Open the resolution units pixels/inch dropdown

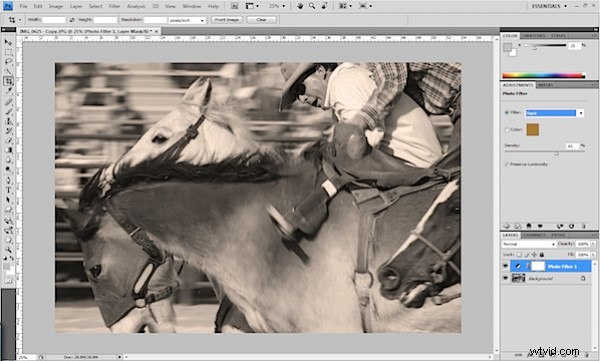tap(187, 20)
